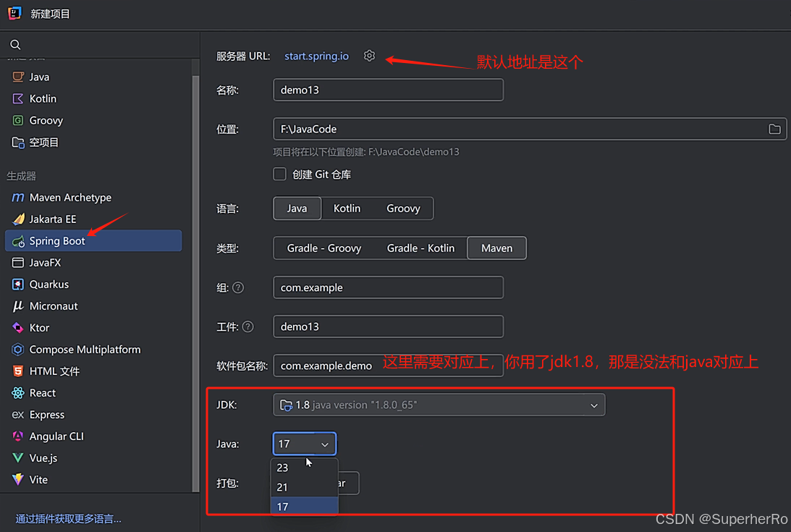Viewport: 791px width, 532px height.
Task: Click the HTML5 shield icon
Action: pyautogui.click(x=18, y=371)
